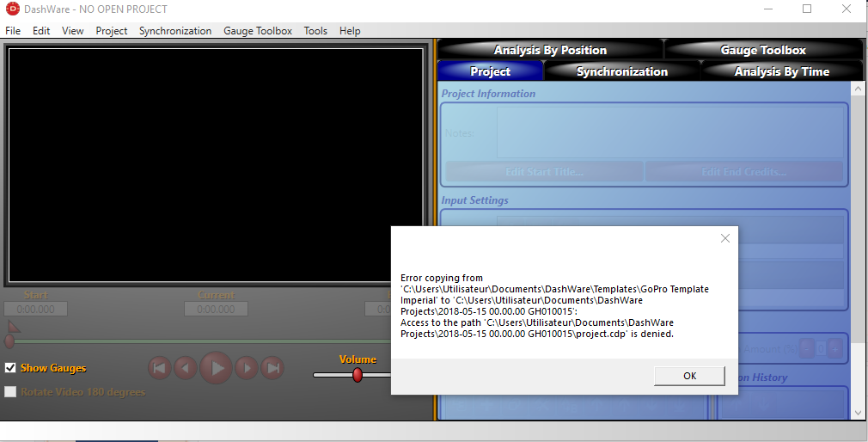Enable Rotate Video 180 degrees checkbox
This screenshot has width=868, height=442.
click(10, 391)
